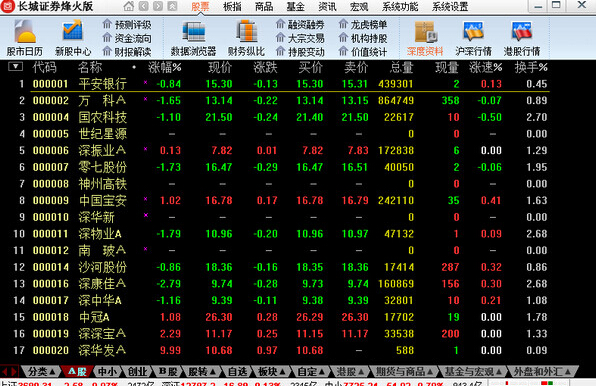This screenshot has width=596, height=386.
Task: Sort by the 现价 column header
Action: 220,67
